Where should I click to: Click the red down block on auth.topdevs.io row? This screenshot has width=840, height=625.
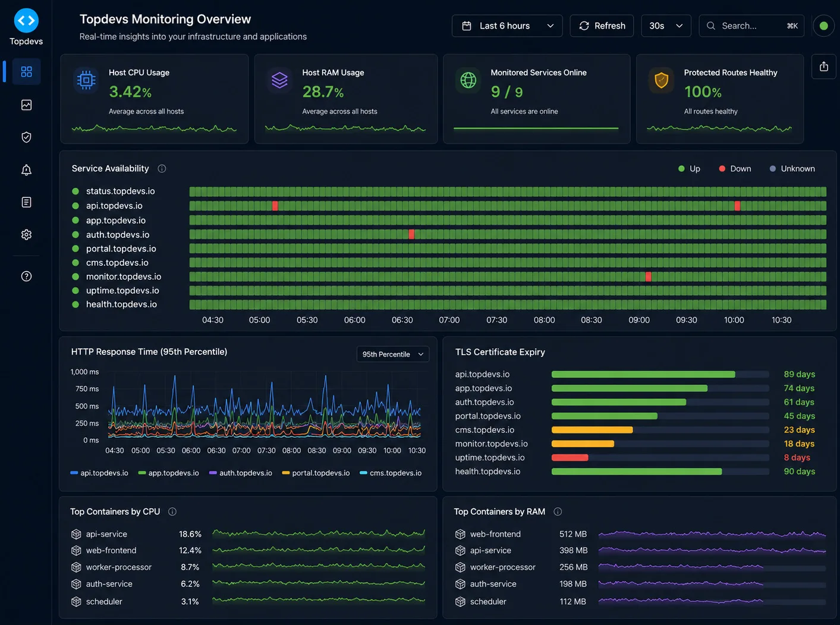click(x=411, y=234)
